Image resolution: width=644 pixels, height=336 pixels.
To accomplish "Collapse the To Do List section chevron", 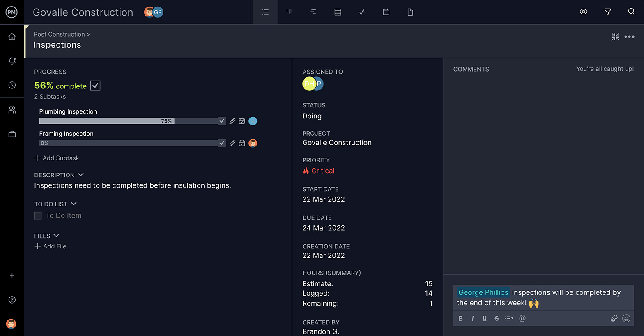I will [x=74, y=204].
